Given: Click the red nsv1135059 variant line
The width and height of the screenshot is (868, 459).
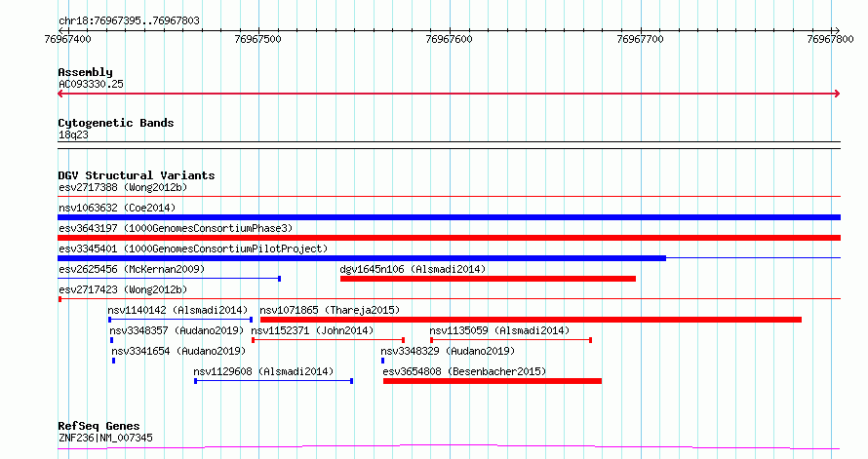Looking at the screenshot, I should click(x=511, y=340).
